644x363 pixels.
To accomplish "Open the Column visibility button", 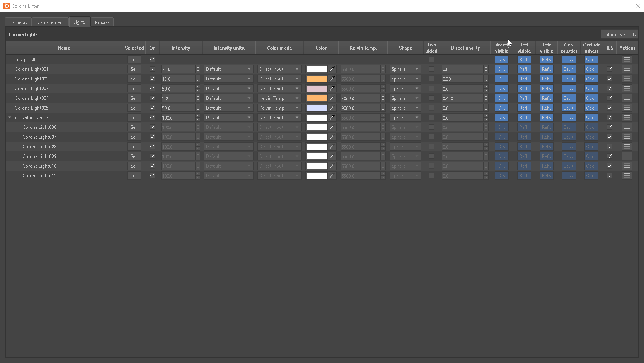I will pyautogui.click(x=619, y=34).
